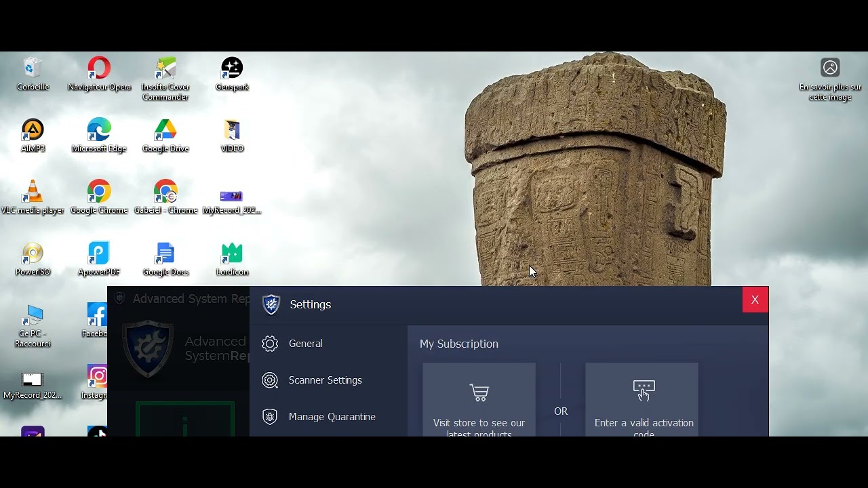Screen dimensions: 868x488
Task: Open Microsoft Edge desktop shortcut
Action: [x=99, y=135]
